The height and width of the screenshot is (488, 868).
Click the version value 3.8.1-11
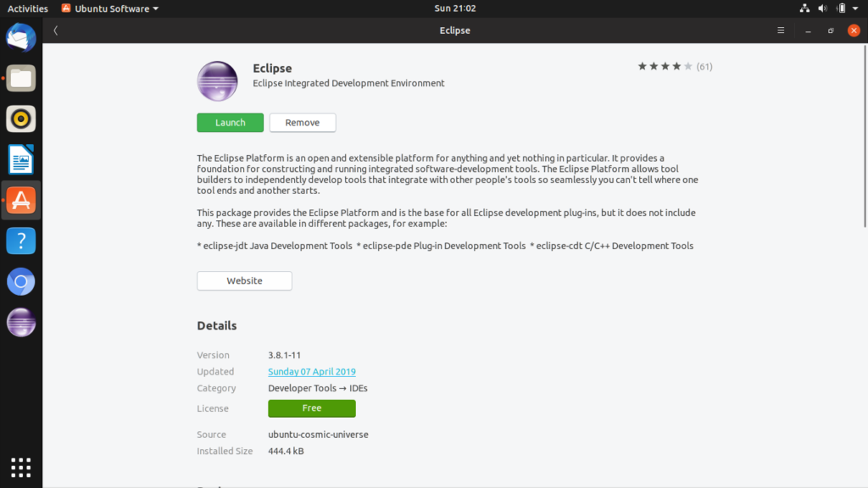click(x=285, y=355)
